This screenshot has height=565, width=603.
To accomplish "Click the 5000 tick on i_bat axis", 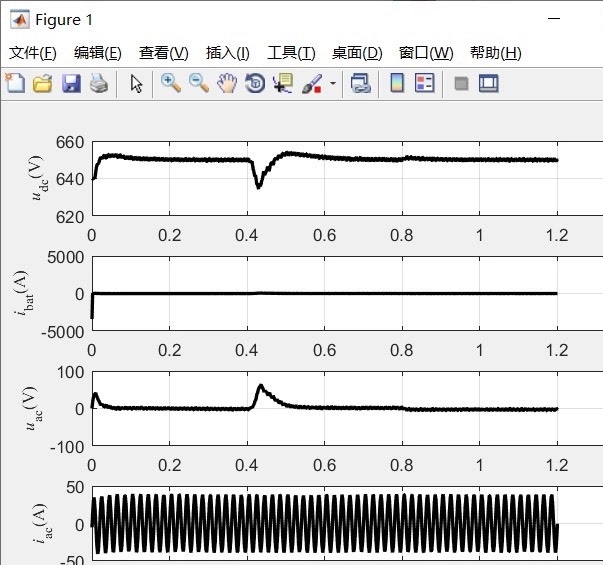I will tap(65, 257).
